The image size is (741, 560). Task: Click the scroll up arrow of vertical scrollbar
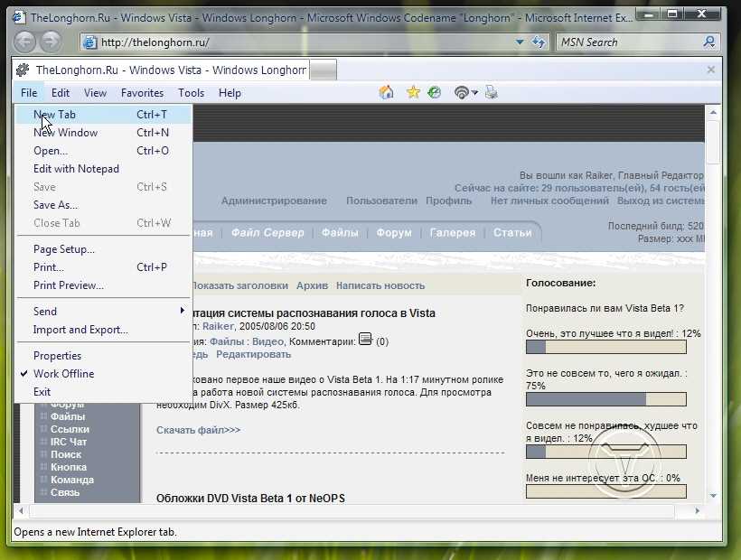tap(713, 112)
